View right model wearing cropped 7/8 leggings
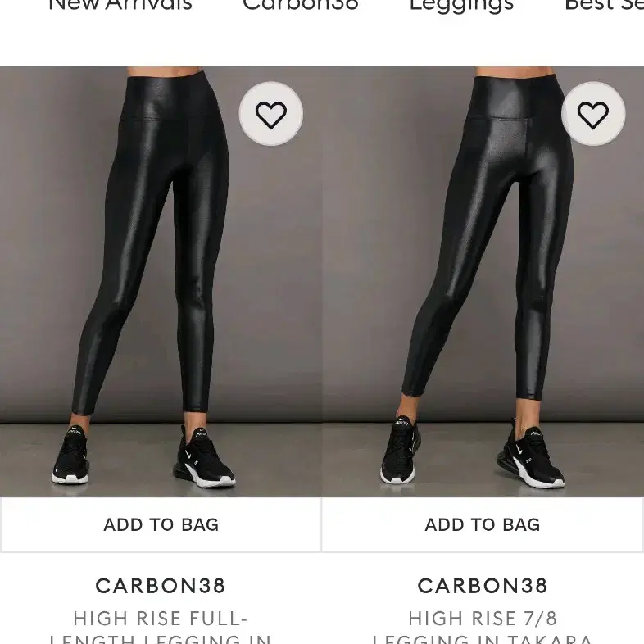 [x=483, y=281]
